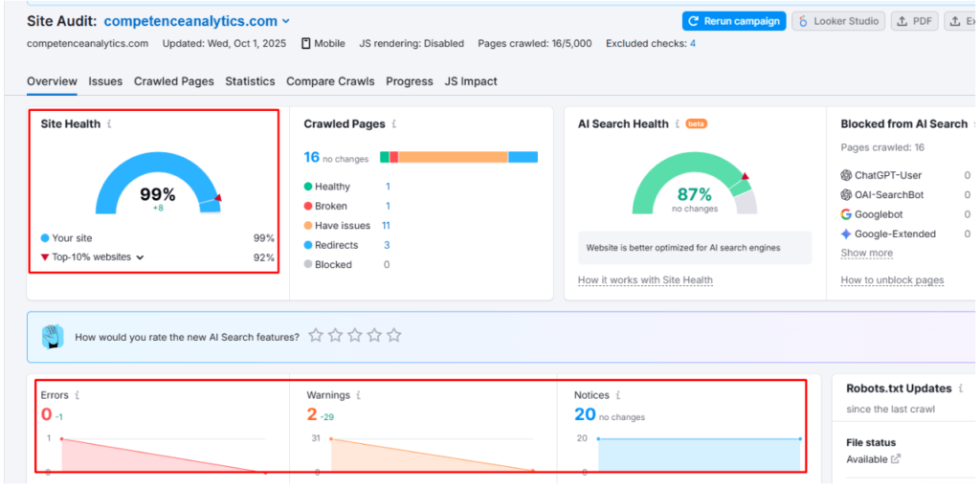This screenshot has height=489, width=980.
Task: Switch to the Issues tab
Action: (105, 81)
